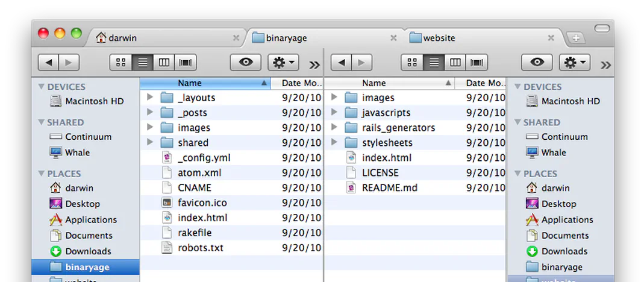Open Macintosh HD in left sidebar

[86, 101]
